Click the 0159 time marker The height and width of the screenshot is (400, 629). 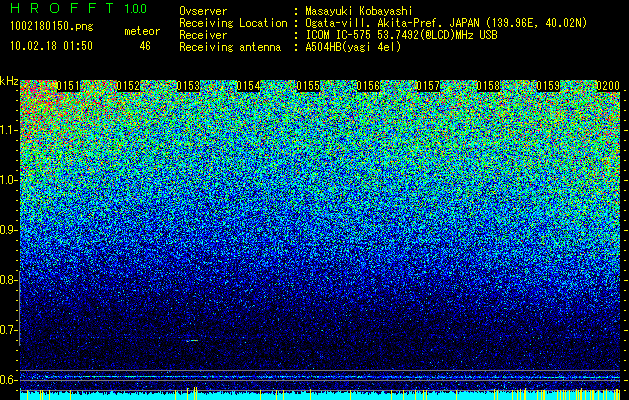point(548,86)
